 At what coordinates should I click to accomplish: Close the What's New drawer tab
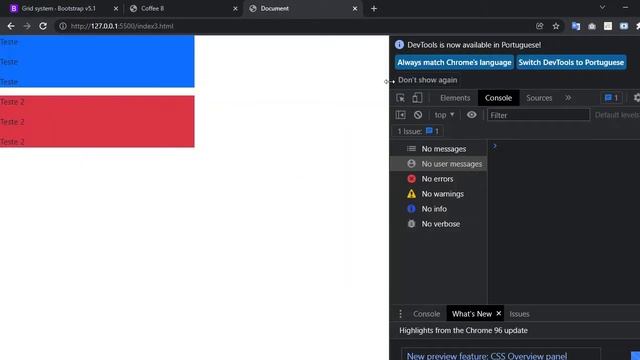(x=498, y=313)
